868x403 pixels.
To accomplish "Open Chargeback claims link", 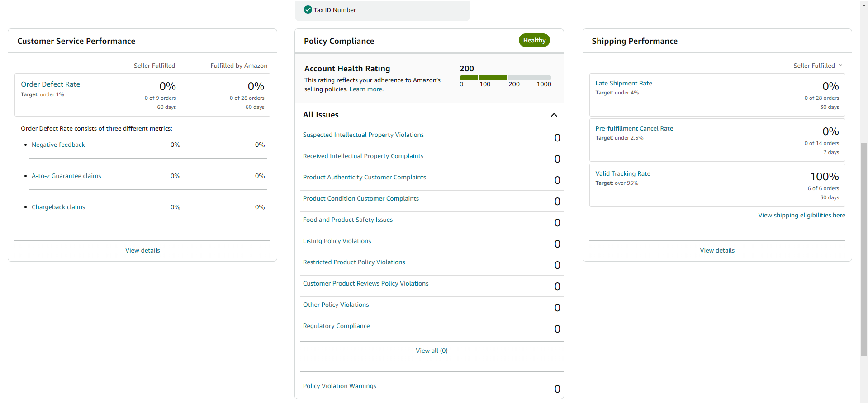I will (x=58, y=207).
